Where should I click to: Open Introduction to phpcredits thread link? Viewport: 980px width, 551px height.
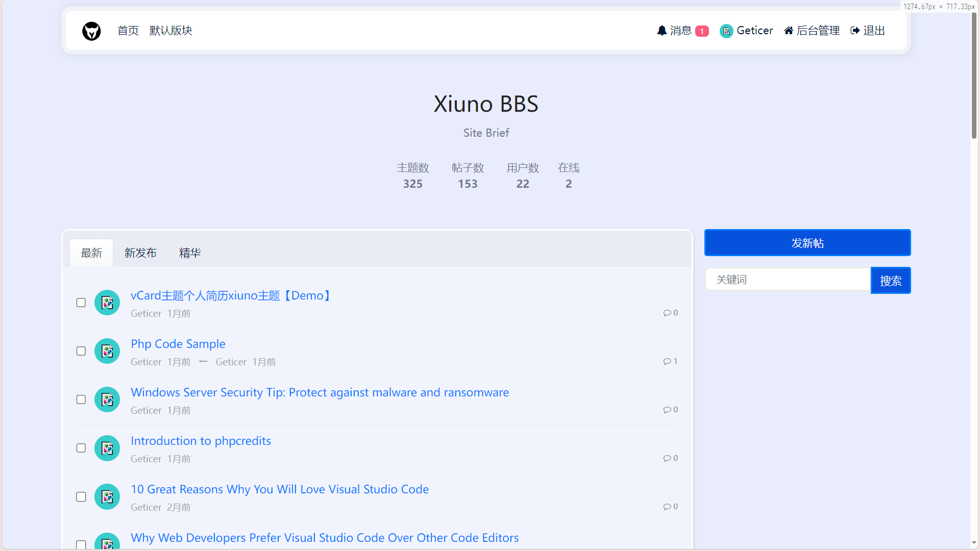tap(201, 441)
